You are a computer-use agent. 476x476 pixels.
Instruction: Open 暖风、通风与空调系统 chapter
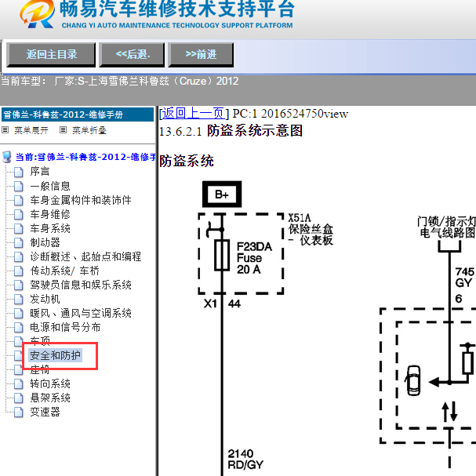point(81,314)
